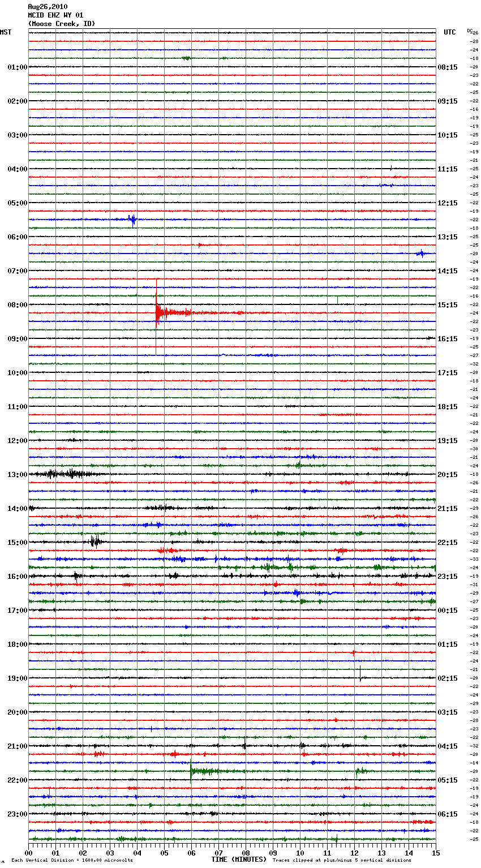Click the 08:15 UTC row label
This screenshot has width=481, height=868.
[x=448, y=67]
